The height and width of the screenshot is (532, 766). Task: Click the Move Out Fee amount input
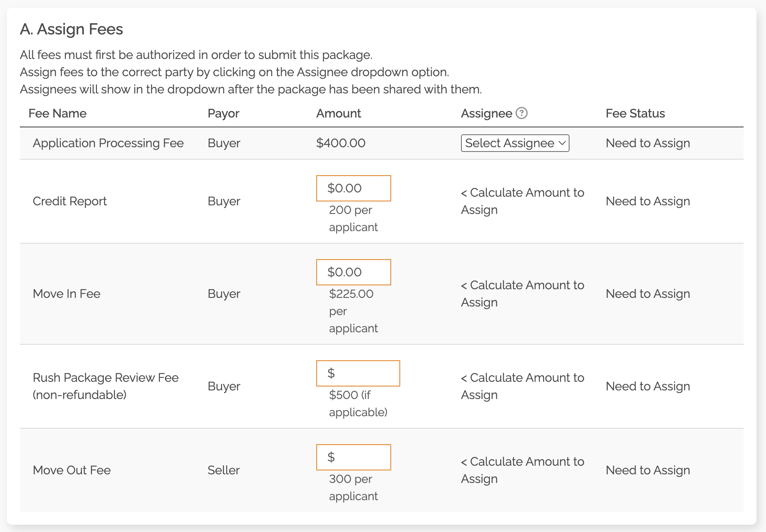pyautogui.click(x=353, y=457)
